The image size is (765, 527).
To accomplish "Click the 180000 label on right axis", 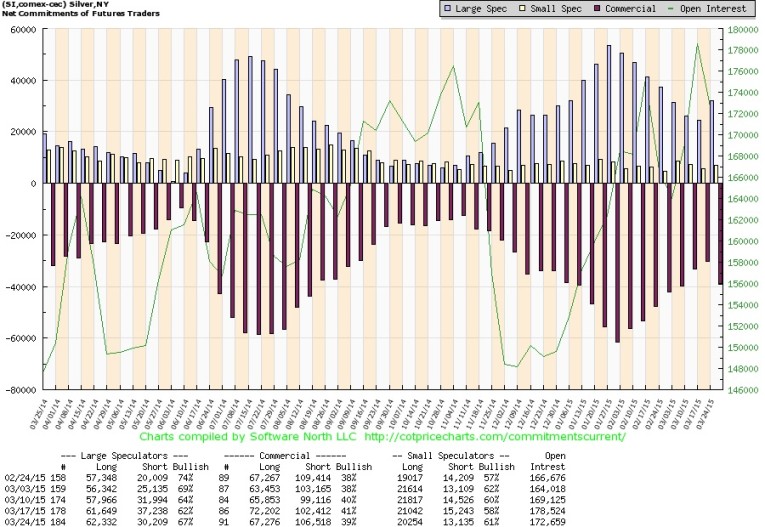I will coord(741,30).
